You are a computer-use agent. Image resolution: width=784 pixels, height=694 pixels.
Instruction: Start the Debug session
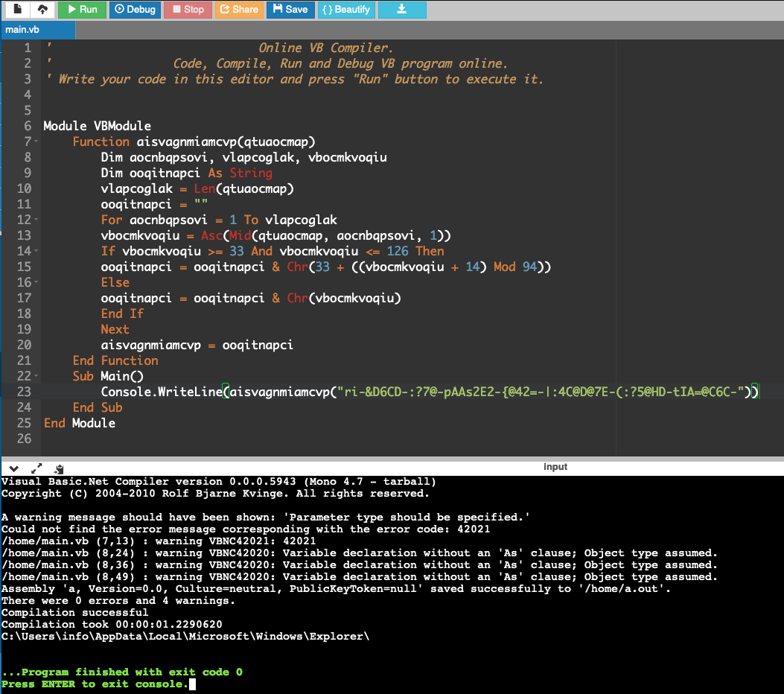[x=135, y=10]
